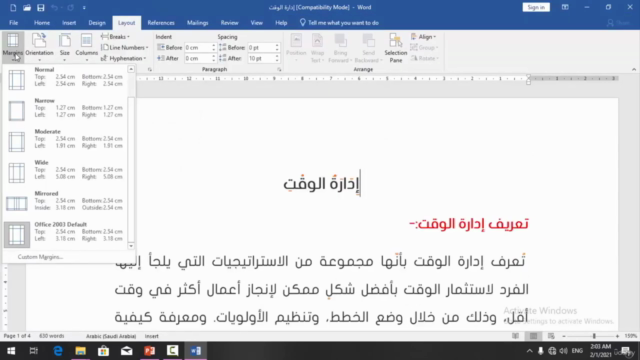640x360 pixels.
Task: Open Microsoft Edge from the taskbar
Action: coord(58,351)
